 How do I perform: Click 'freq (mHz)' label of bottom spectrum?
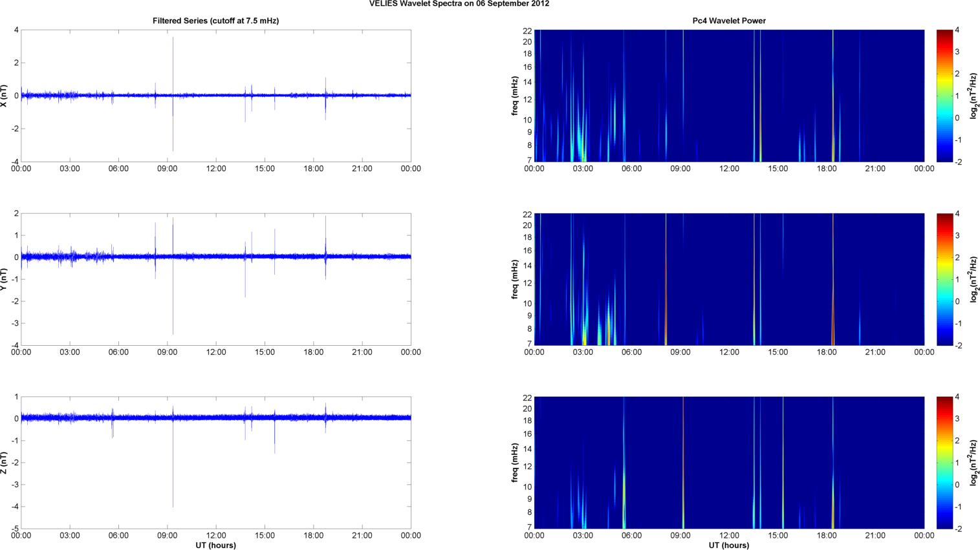point(515,463)
